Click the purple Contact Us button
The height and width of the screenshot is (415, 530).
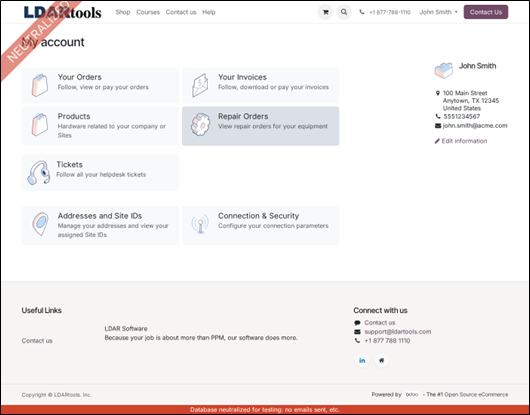pos(486,12)
